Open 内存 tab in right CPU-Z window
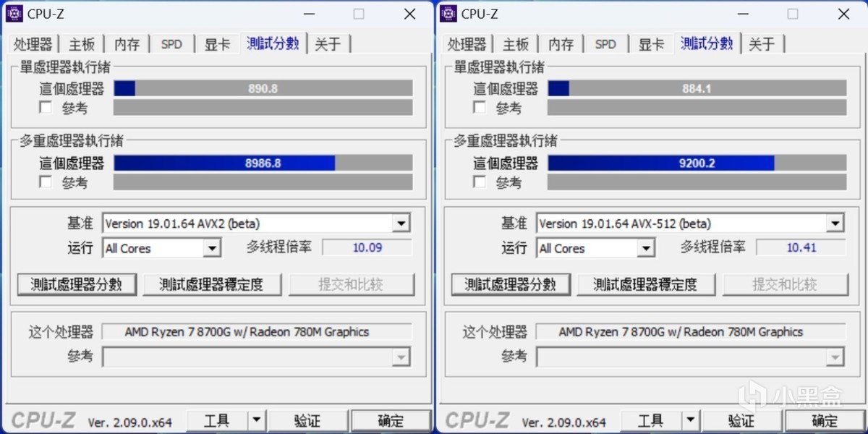Viewport: 868px width, 434px height. (x=561, y=44)
